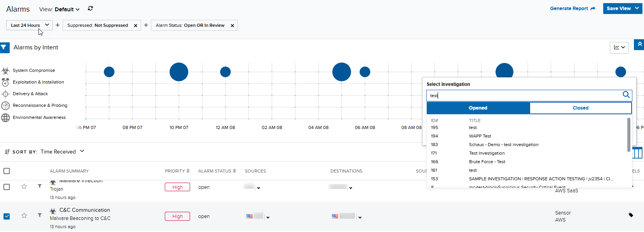Click the filter icon on the Trojan alarm row

point(40,186)
